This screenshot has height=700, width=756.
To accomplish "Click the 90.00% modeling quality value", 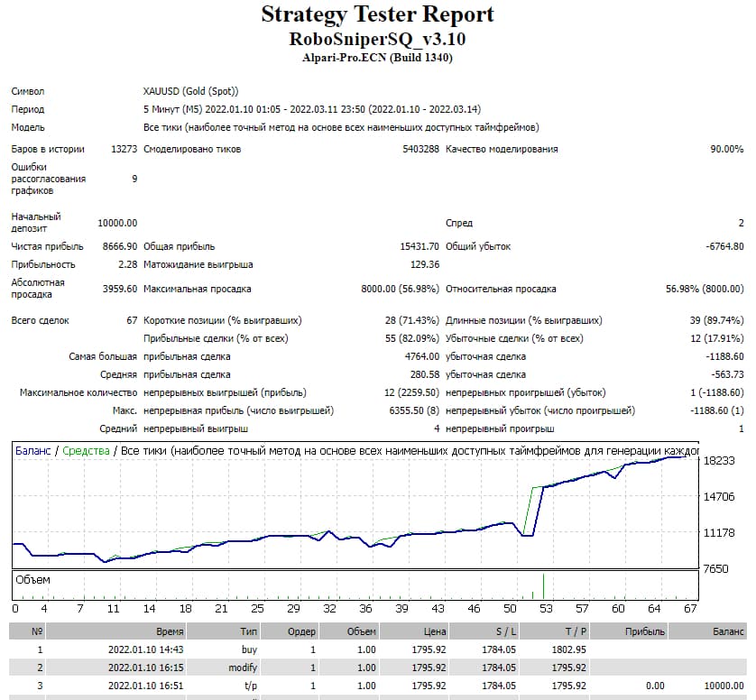I will [x=726, y=149].
